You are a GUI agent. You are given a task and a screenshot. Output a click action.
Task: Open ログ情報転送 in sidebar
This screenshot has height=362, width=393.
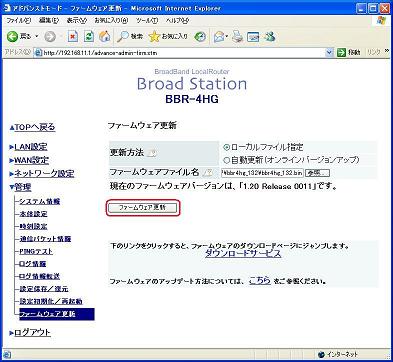(40, 276)
